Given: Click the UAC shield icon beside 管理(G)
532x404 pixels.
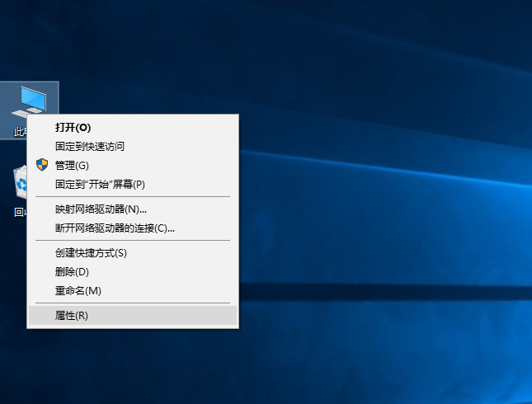Looking at the screenshot, I should (x=42, y=165).
